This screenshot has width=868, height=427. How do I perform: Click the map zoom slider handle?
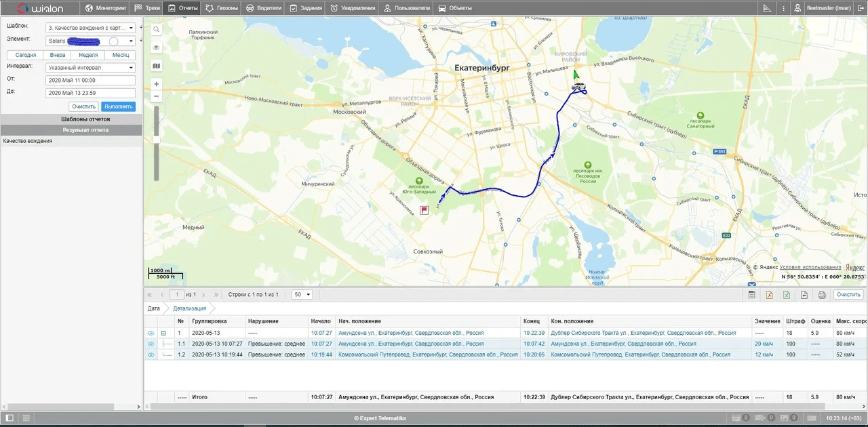157,139
